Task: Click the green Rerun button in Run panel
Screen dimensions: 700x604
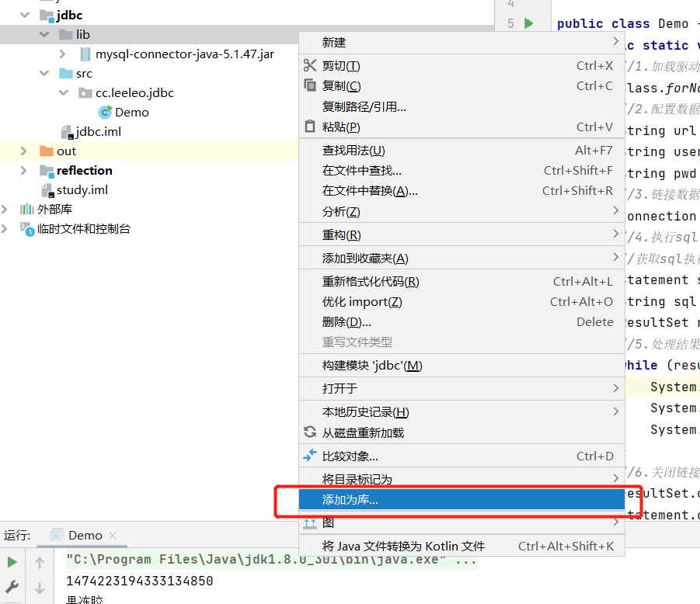Action: click(12, 562)
